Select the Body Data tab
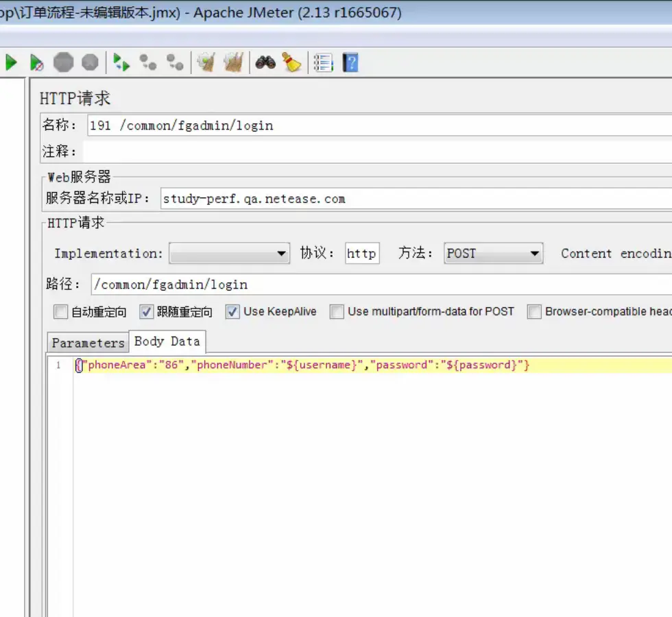Image resolution: width=672 pixels, height=617 pixels. point(167,341)
